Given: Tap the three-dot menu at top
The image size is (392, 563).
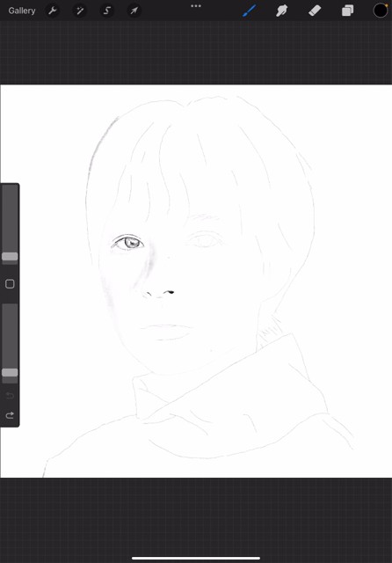Looking at the screenshot, I should [196, 6].
